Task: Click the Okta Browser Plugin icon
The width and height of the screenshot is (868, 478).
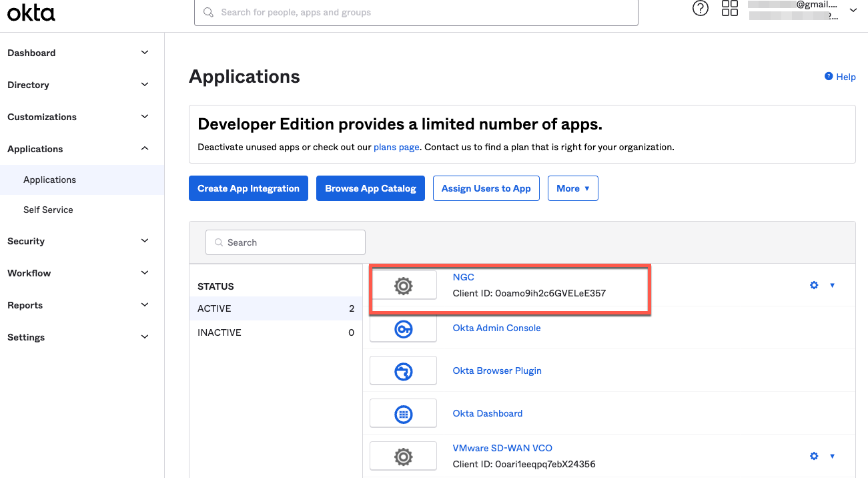Action: click(x=403, y=371)
